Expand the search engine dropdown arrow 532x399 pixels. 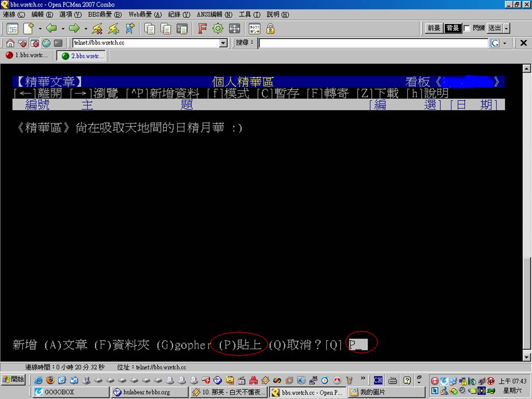[504, 43]
